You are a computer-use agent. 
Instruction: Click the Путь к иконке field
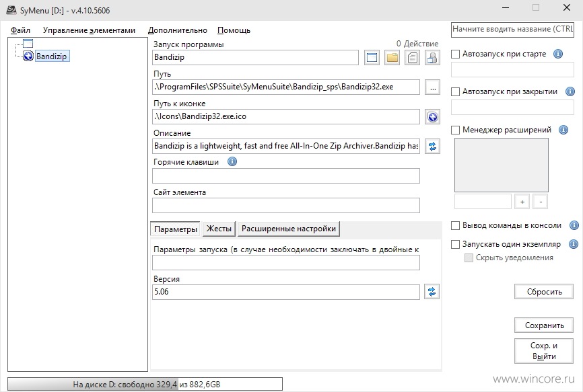(286, 117)
